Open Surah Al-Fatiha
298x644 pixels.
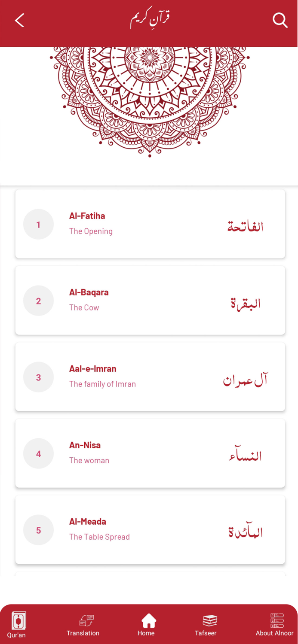[150, 224]
